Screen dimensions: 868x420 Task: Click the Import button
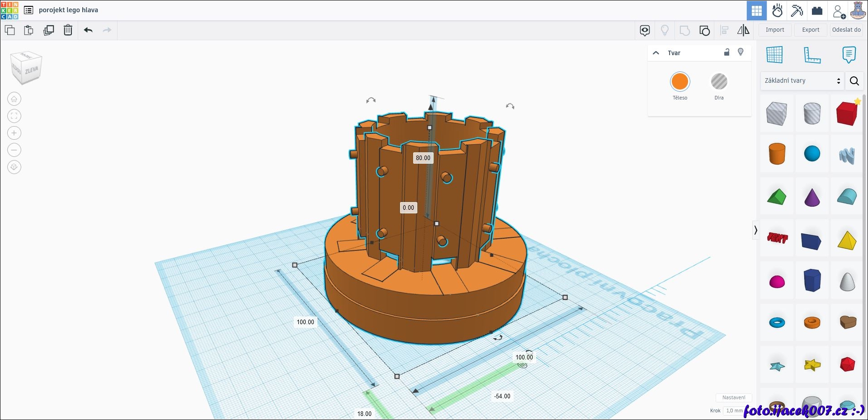[775, 30]
